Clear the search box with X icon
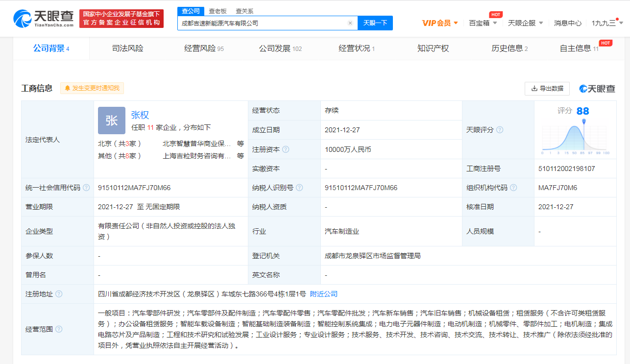The width and height of the screenshot is (630, 364). pyautogui.click(x=350, y=23)
